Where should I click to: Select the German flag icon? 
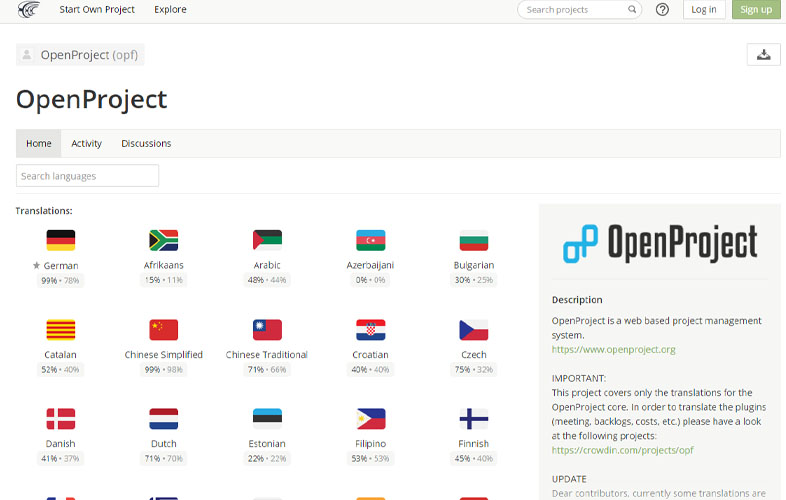click(x=61, y=240)
